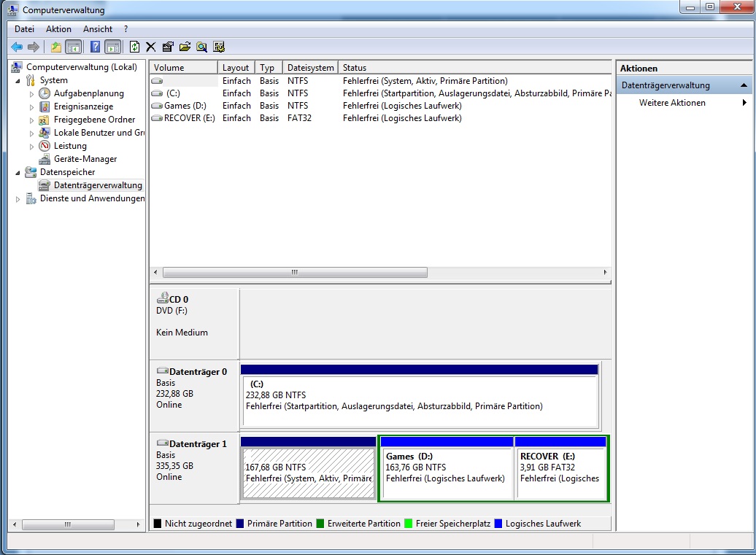756x555 pixels.
Task: Click the Logisches Laufwerk legend swatch
Action: tap(498, 524)
